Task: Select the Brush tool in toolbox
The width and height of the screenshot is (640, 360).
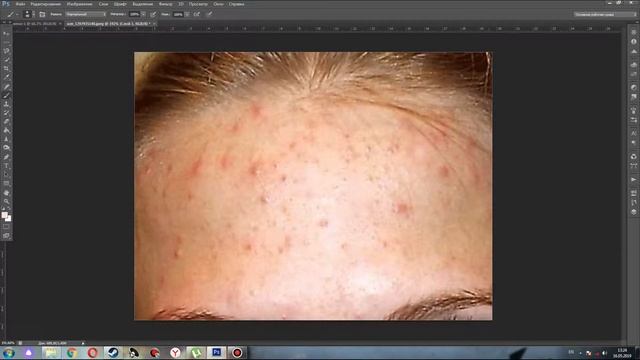Action: tap(6, 95)
